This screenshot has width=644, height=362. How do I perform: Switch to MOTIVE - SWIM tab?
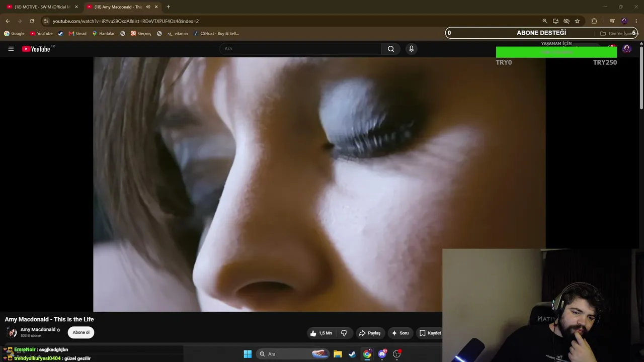pyautogui.click(x=43, y=7)
